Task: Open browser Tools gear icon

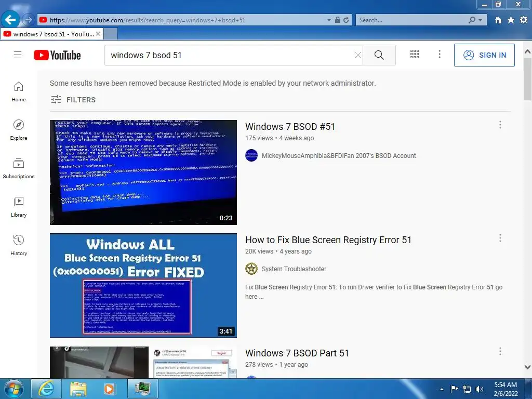Action: pos(524,20)
